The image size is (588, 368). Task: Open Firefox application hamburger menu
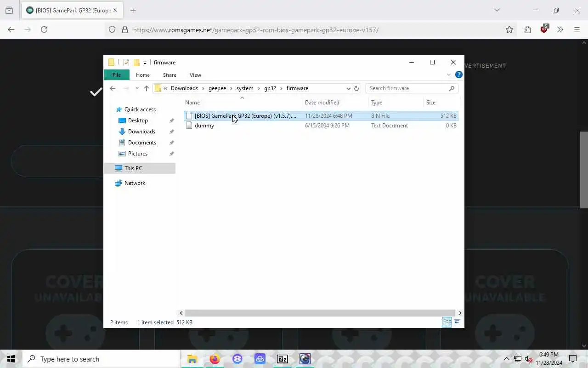[577, 29]
